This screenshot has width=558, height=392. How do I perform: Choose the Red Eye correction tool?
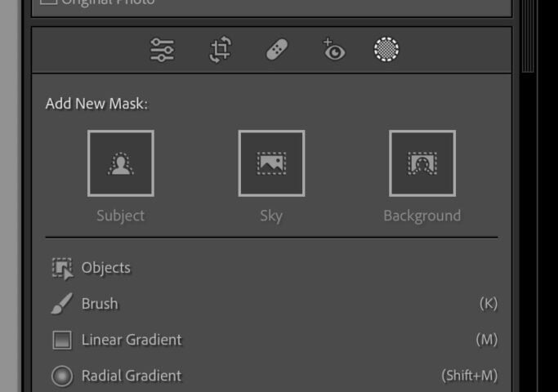pos(334,50)
